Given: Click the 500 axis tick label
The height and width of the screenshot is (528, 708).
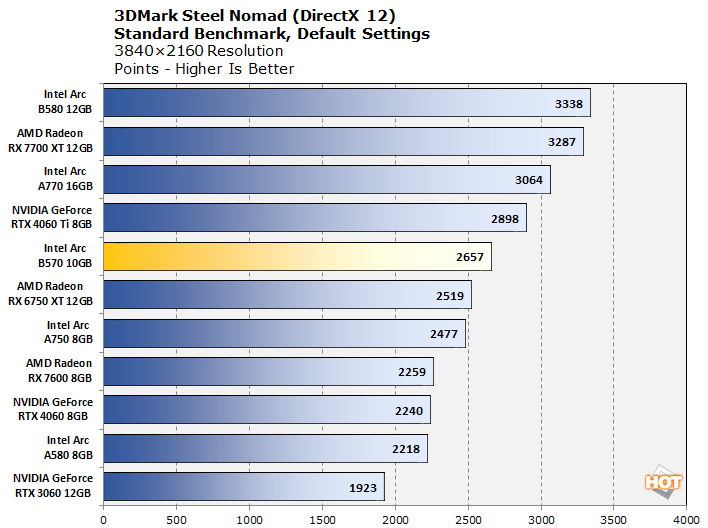Looking at the screenshot, I should tap(177, 520).
